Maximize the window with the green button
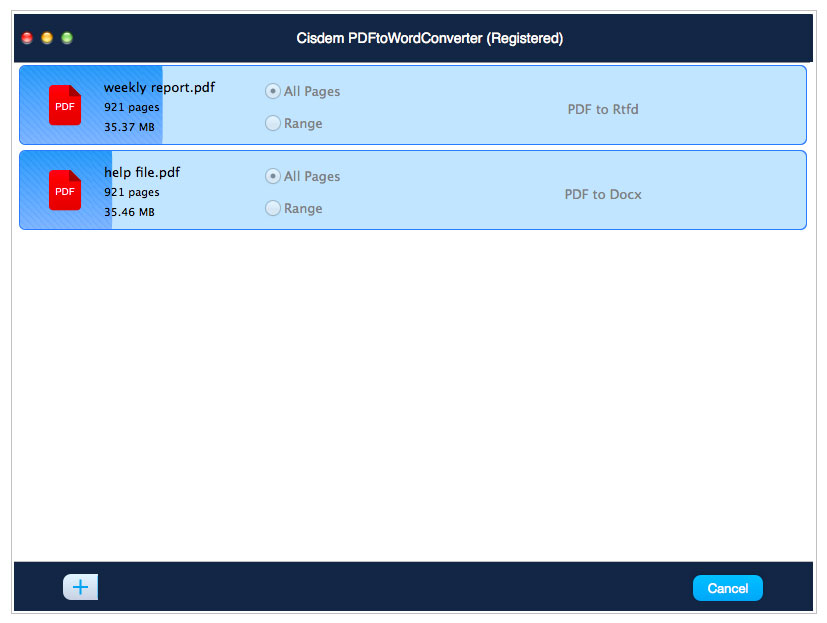The image size is (827, 623). [67, 38]
